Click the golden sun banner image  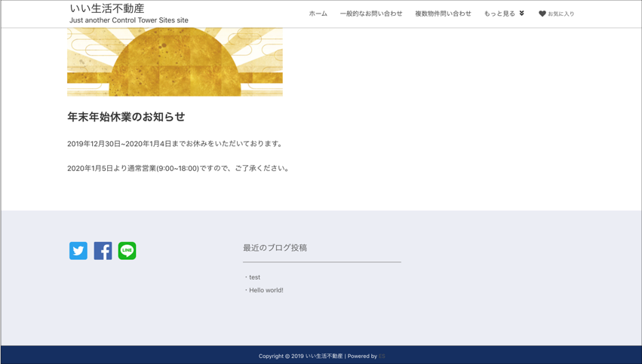pyautogui.click(x=175, y=62)
